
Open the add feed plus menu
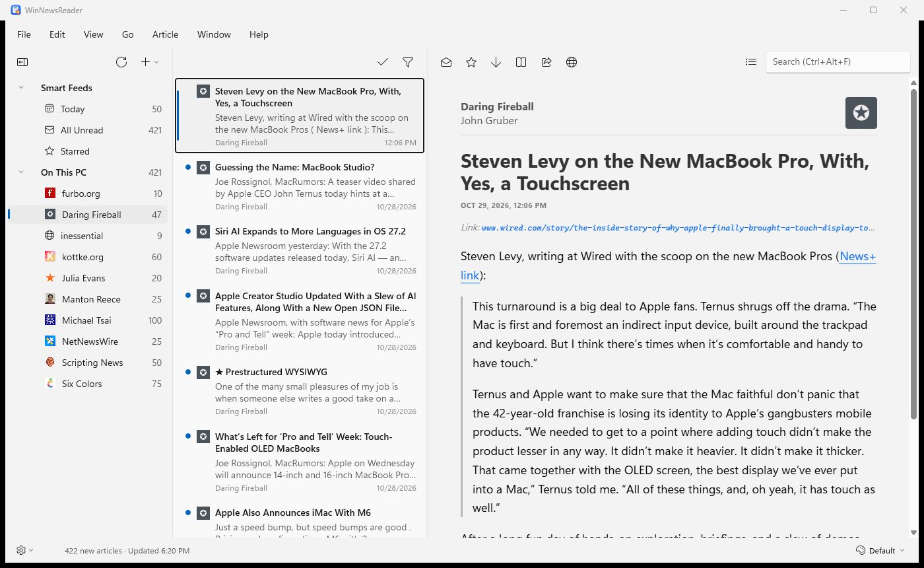(150, 62)
